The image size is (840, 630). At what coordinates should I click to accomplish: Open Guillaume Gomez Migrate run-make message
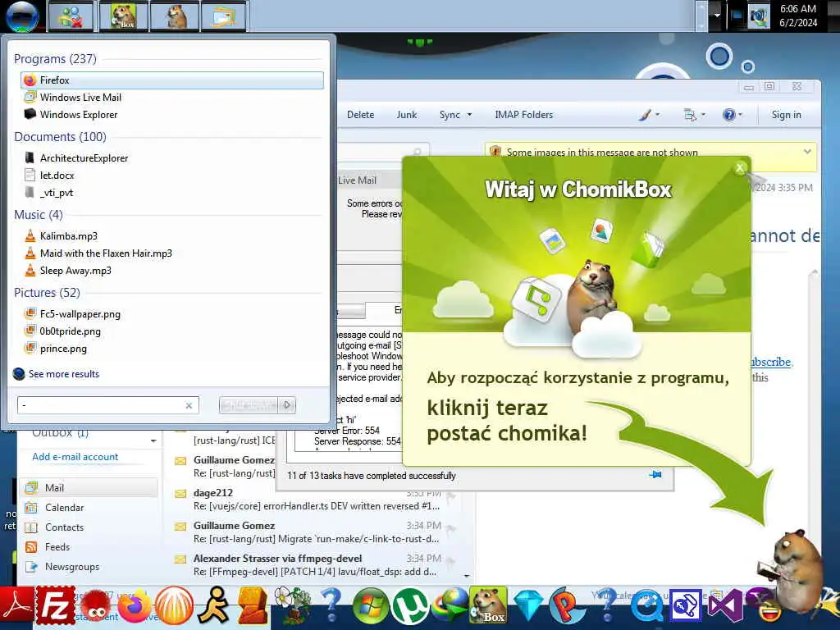click(316, 532)
